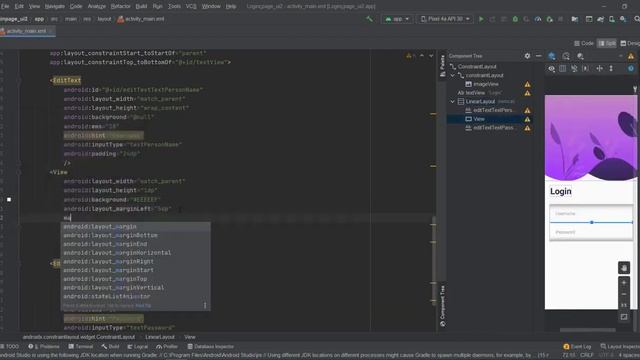Screen dimensions: 640x360
Task: Hide the Component Tree panel via minus icon
Action: coord(539,56)
